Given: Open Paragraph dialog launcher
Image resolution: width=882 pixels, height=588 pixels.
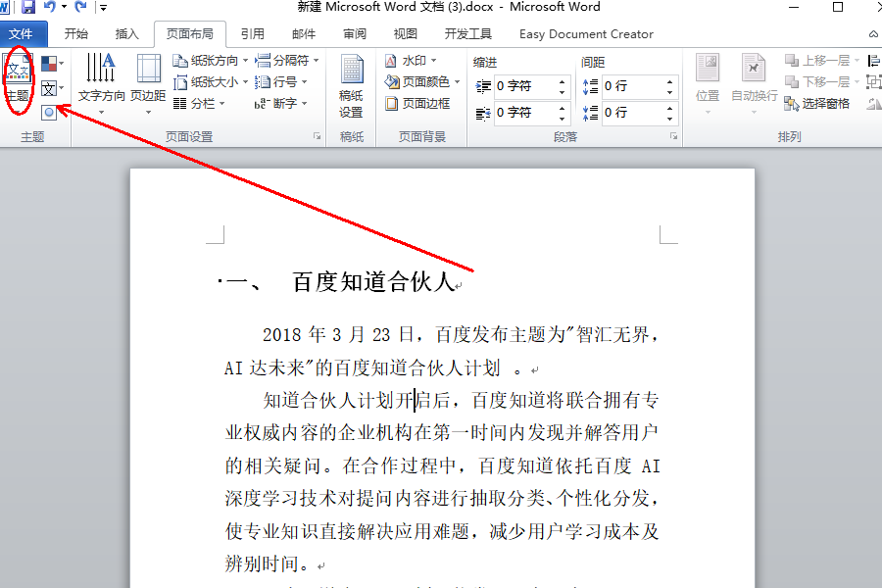Looking at the screenshot, I should pyautogui.click(x=673, y=136).
